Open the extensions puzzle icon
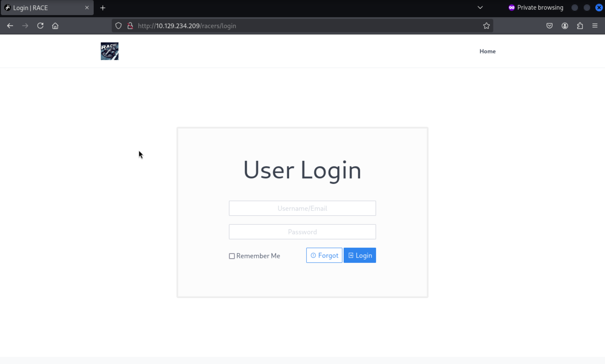The height and width of the screenshot is (364, 605). click(x=580, y=26)
